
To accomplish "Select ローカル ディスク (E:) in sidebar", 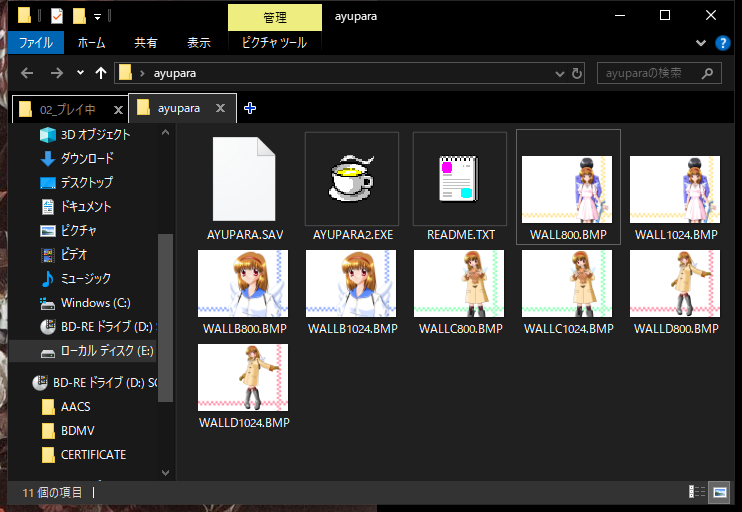I will [x=105, y=351].
